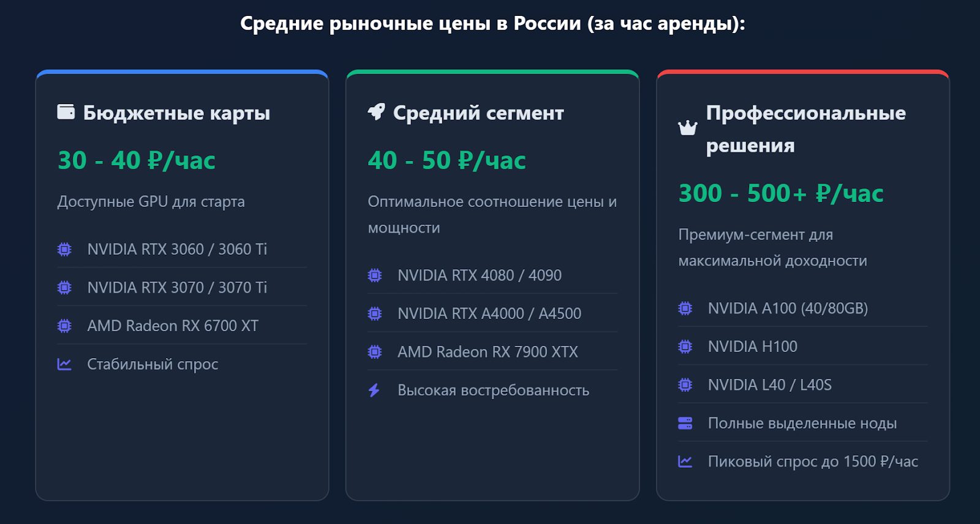Click the rocket icon beside Средний сегмент
The width and height of the screenshot is (980, 524).
pos(376,112)
